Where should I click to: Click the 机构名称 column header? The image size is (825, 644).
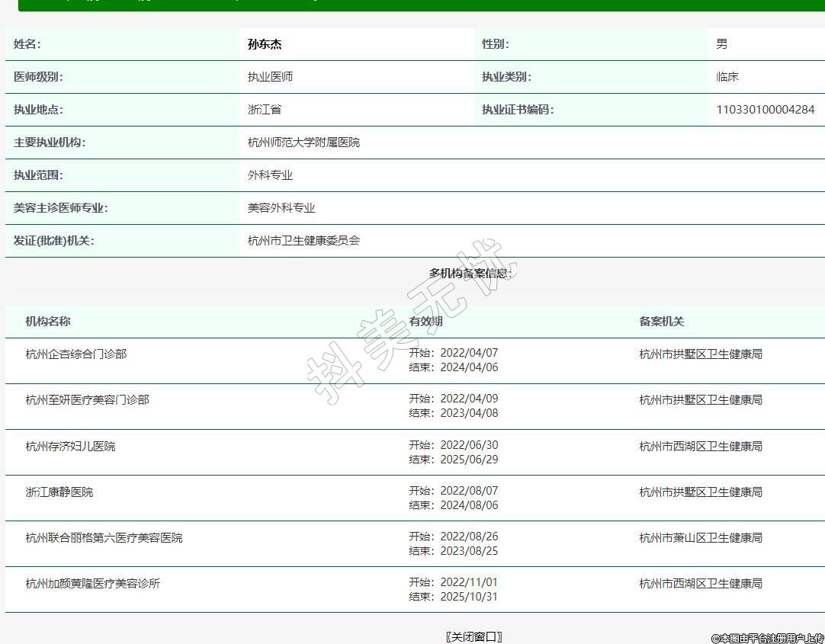point(47,322)
